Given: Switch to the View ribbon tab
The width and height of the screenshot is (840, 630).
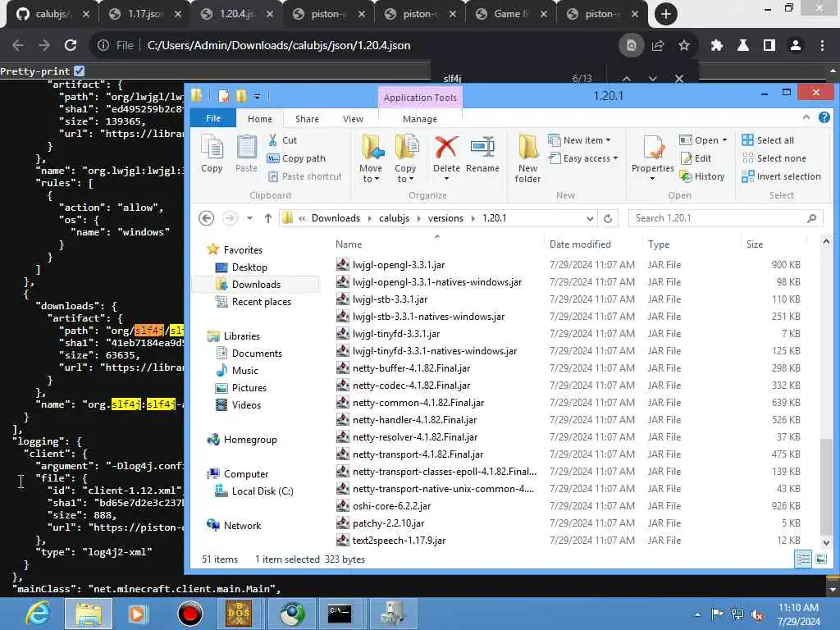Looking at the screenshot, I should point(353,119).
